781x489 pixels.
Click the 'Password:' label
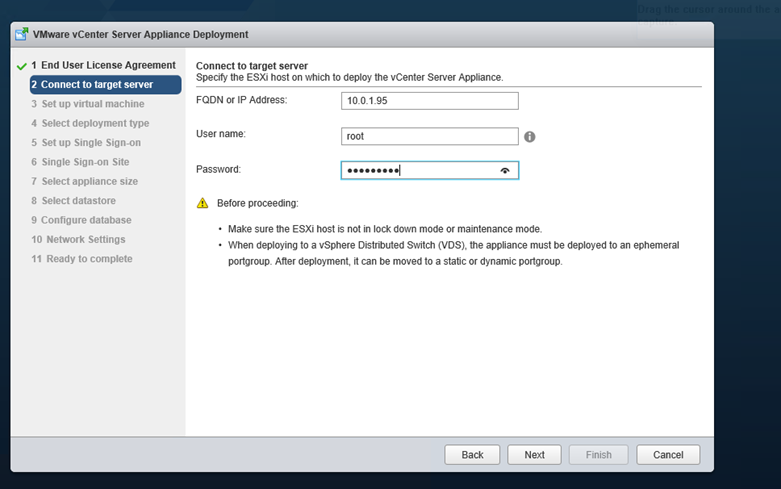pyautogui.click(x=218, y=169)
